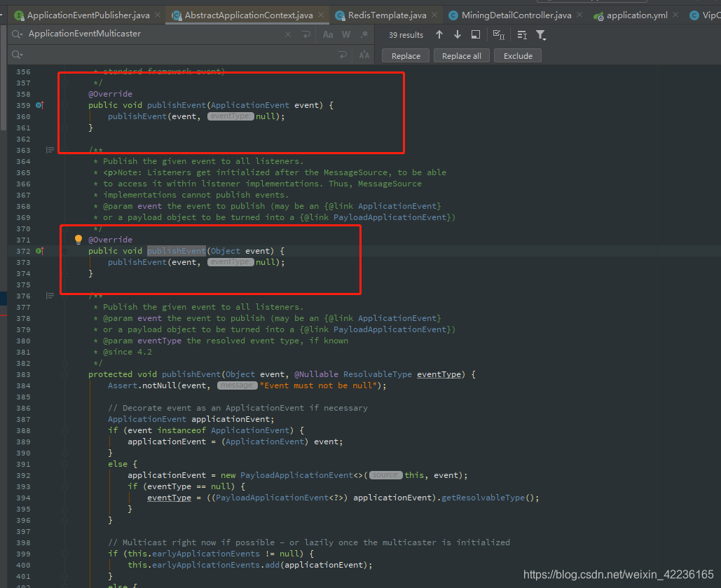721x588 pixels.
Task: Collapse else block fold on line 391
Action: click(x=65, y=464)
